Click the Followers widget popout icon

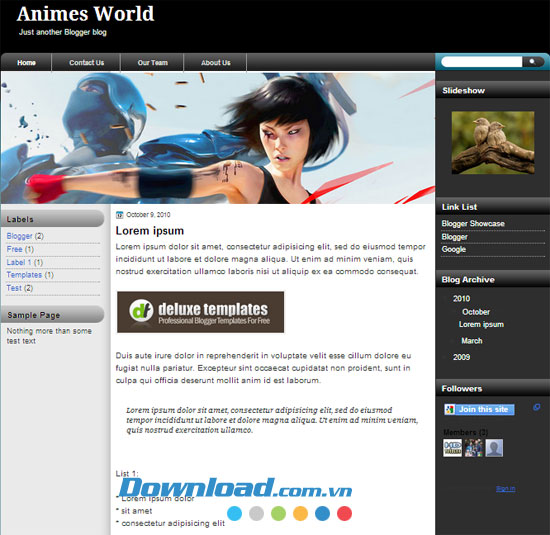pos(537,407)
